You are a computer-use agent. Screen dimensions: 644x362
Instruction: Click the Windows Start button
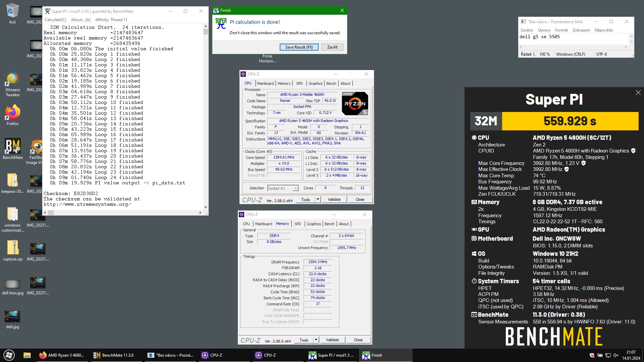9,355
